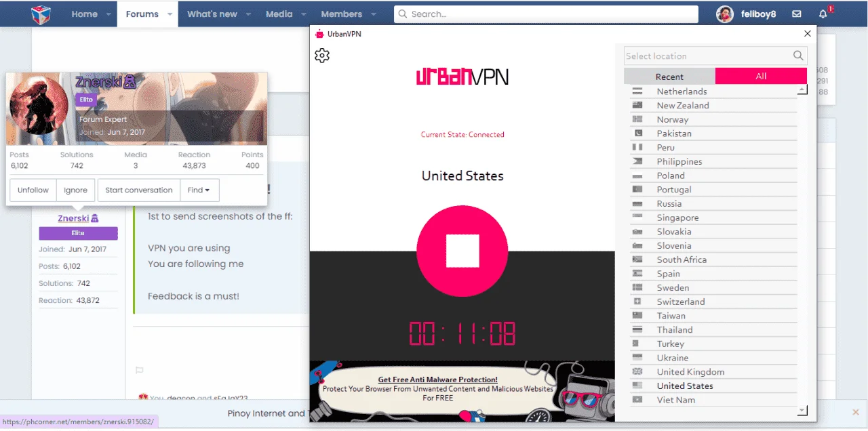Click the feliboy8 username in navbar
Screen dimensions: 868x431
click(757, 14)
